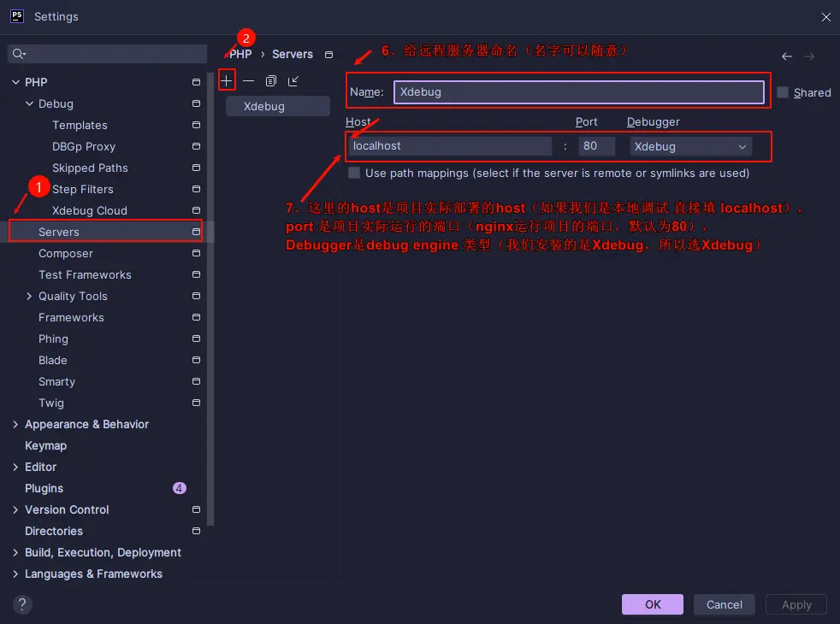This screenshot has height=624, width=840.
Task: Click project-level icon on Xdebug Cloud row
Action: pyautogui.click(x=196, y=210)
